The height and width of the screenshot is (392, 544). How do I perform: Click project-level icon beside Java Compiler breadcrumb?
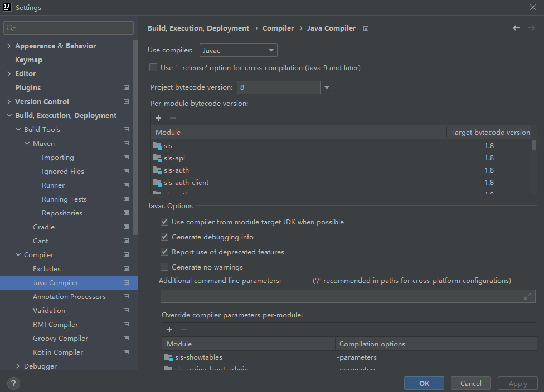(x=366, y=28)
